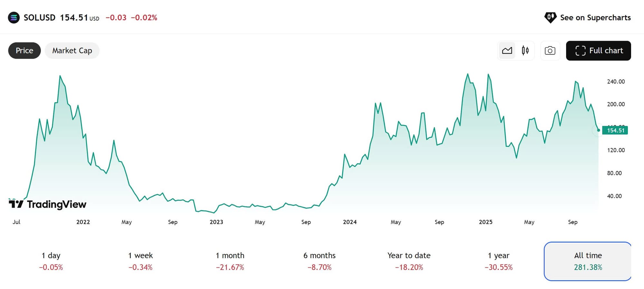Select the 6 months performance range
The height and width of the screenshot is (289, 644).
click(319, 261)
